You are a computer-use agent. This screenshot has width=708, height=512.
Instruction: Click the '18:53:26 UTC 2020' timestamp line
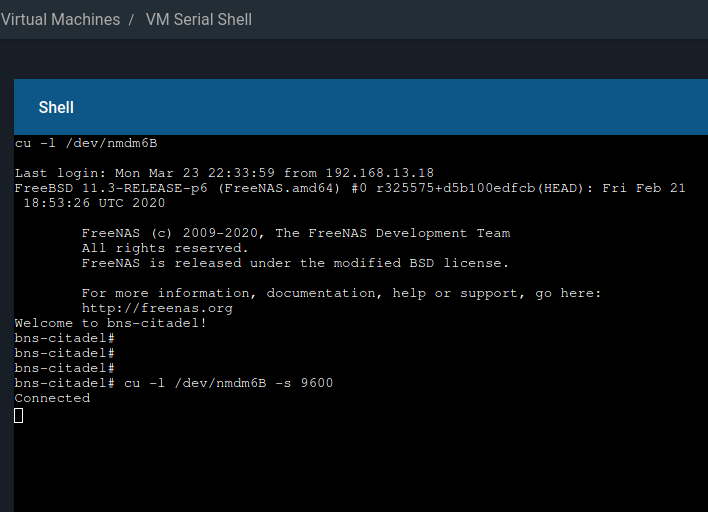coord(94,203)
